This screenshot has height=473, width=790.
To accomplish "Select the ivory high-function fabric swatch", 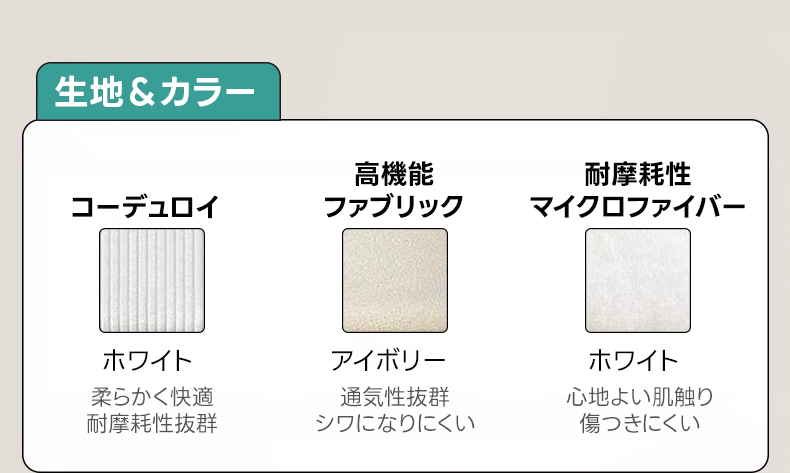I will coord(395,280).
